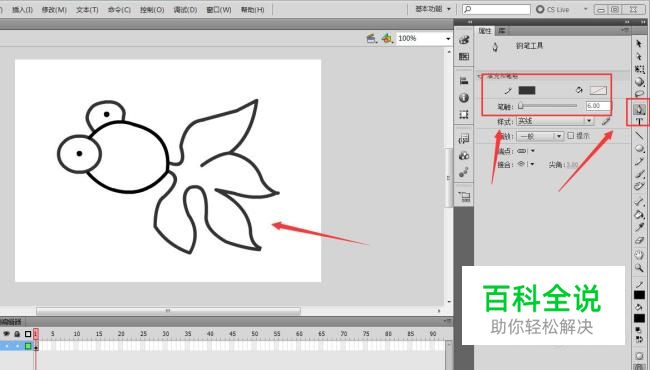Select the Brush tool

point(639,174)
